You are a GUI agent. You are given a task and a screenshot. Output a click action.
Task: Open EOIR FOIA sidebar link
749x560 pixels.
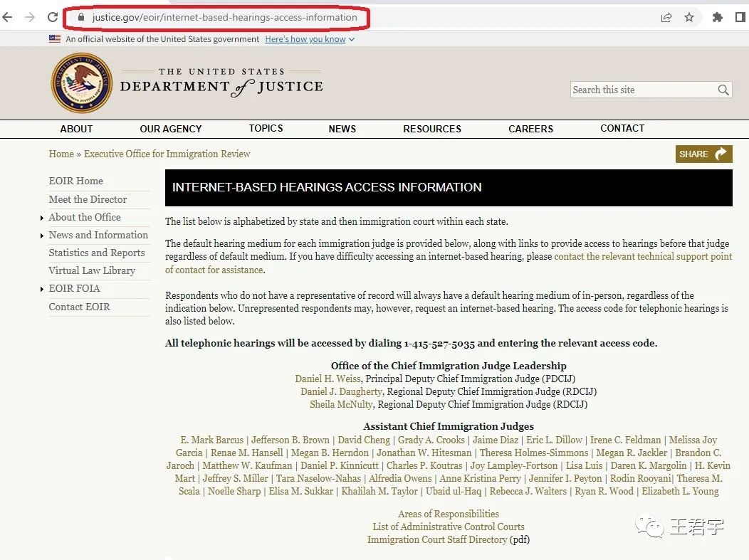[x=75, y=288]
